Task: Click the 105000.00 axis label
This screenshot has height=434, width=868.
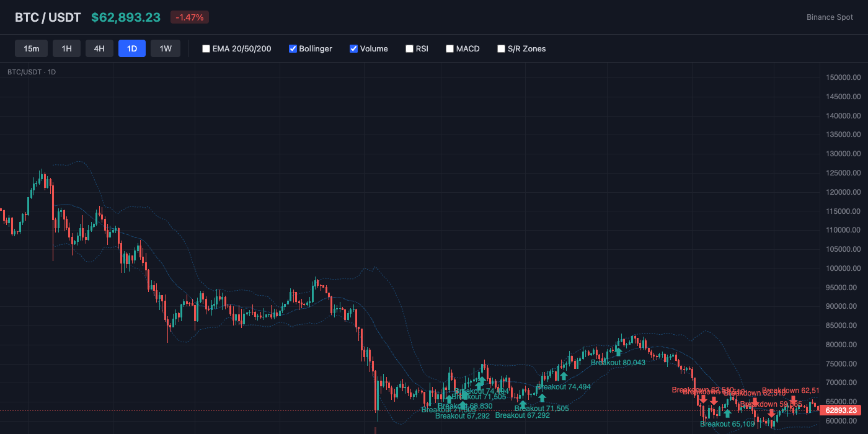Action: (x=844, y=249)
